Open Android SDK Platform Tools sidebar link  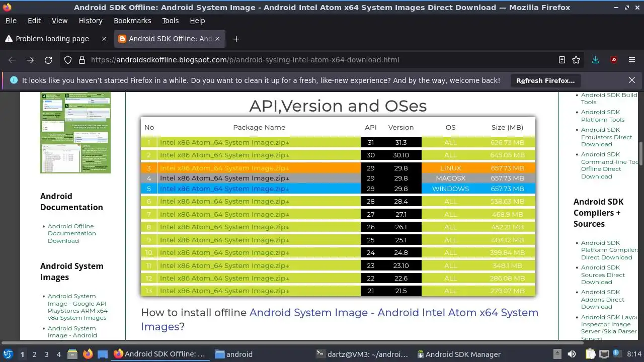pyautogui.click(x=603, y=116)
